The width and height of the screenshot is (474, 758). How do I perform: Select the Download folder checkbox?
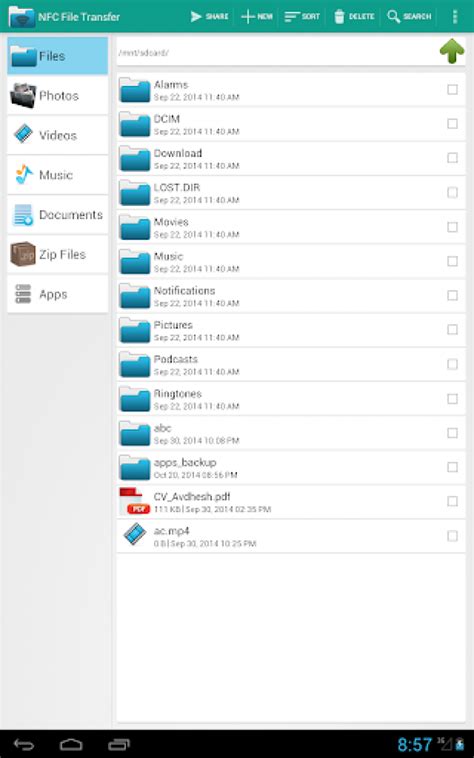pos(452,158)
